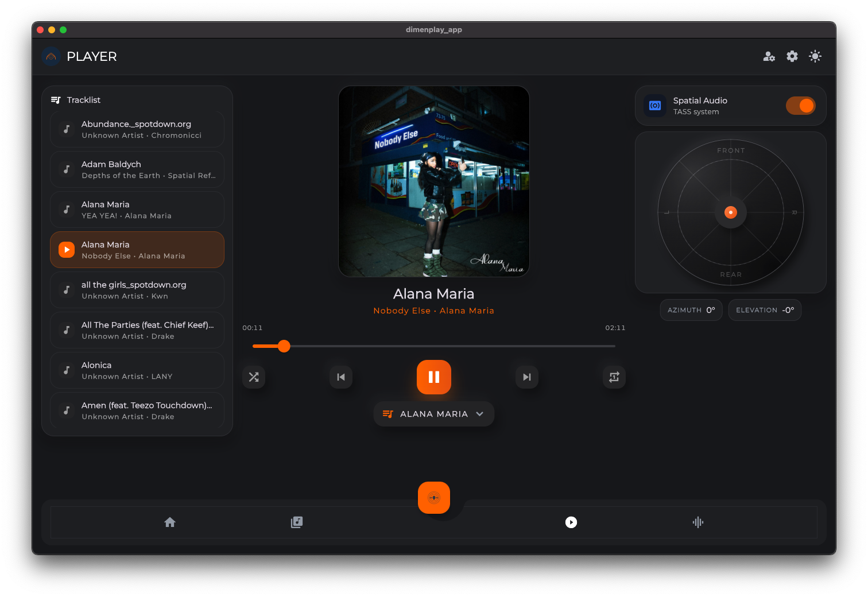The width and height of the screenshot is (868, 597).
Task: Click music note icon of Alonica track
Action: [67, 370]
